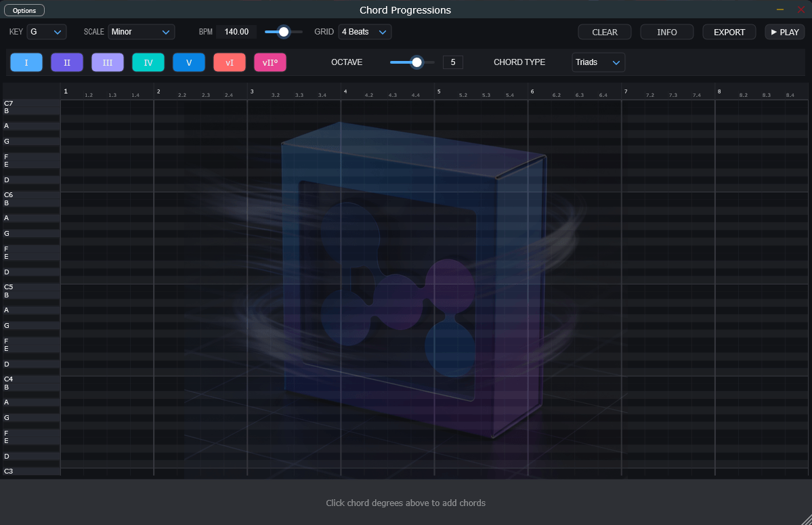Open the SCALE dropdown showing Minor

coord(141,32)
